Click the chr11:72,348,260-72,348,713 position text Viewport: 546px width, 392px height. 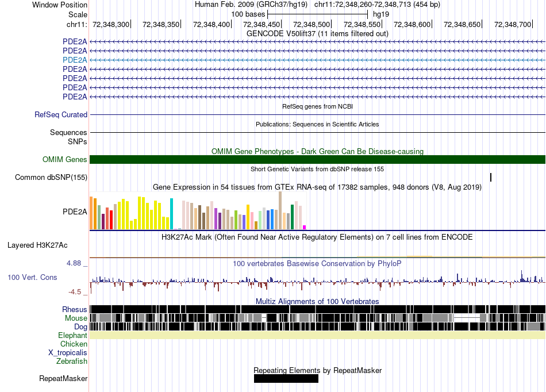click(377, 5)
